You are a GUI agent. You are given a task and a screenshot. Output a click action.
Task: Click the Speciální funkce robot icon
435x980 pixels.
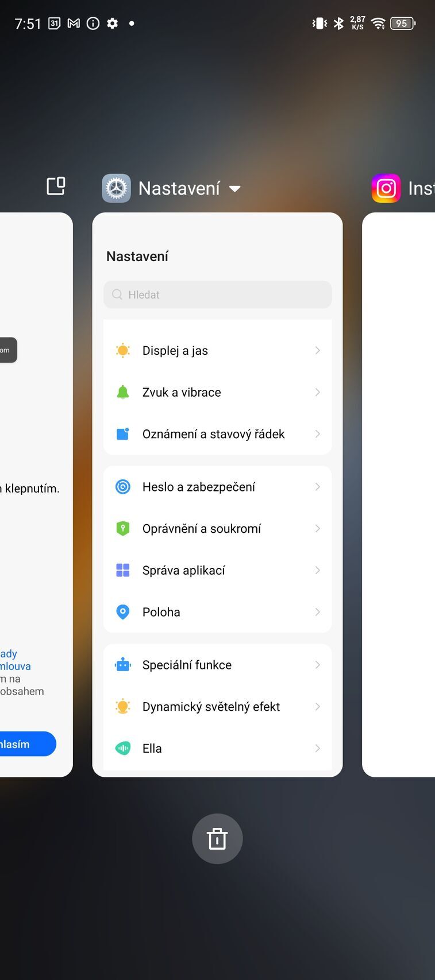click(x=123, y=665)
